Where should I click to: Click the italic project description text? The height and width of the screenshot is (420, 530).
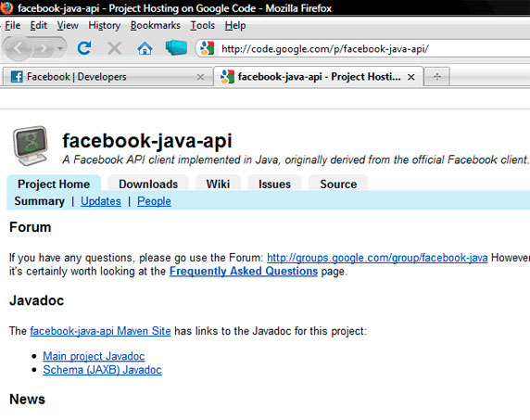pos(296,159)
